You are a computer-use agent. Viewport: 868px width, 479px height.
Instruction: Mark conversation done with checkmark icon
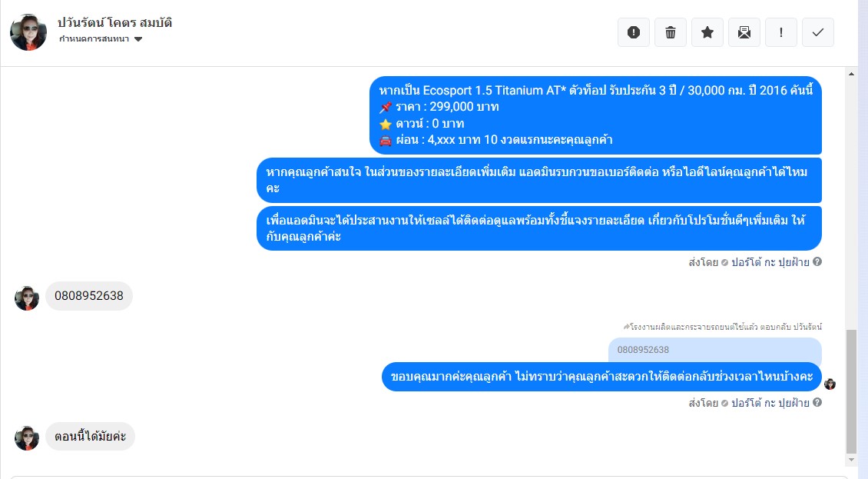(x=817, y=32)
